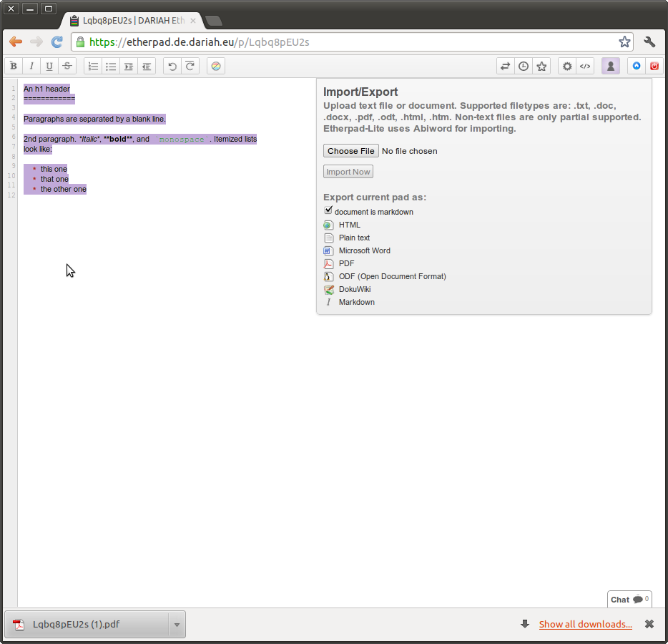668x644 pixels.
Task: Open Show all downloads link
Action: [585, 625]
